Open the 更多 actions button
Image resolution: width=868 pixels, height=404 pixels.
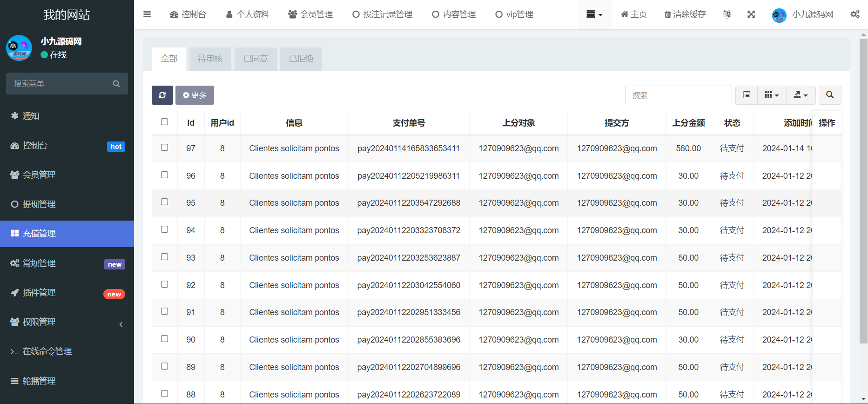pos(195,95)
